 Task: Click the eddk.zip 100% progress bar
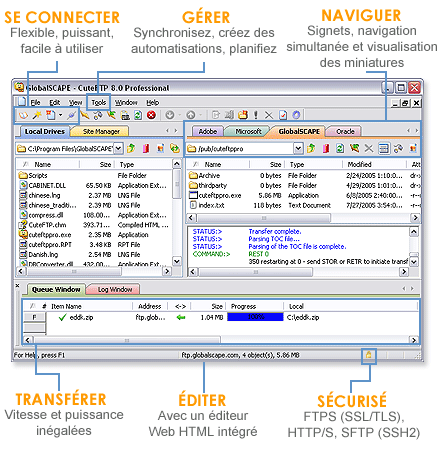pyautogui.click(x=255, y=317)
